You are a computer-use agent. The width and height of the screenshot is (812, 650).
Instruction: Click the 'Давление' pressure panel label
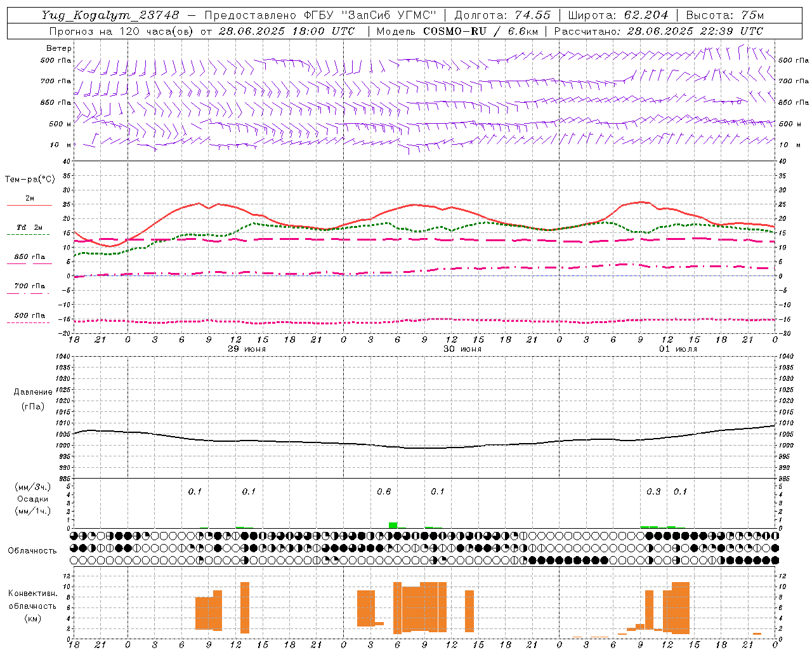[x=33, y=392]
